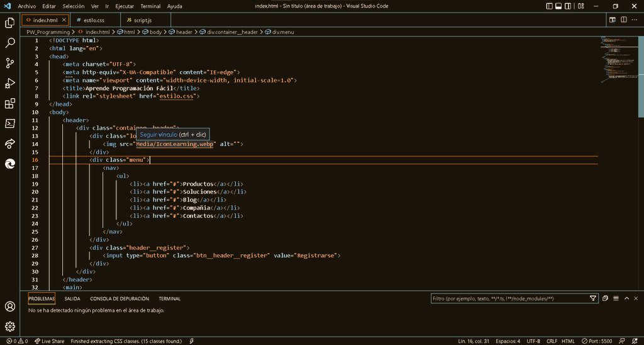Collapse all problems icon in panel
644x345 pixels.
tap(605, 298)
